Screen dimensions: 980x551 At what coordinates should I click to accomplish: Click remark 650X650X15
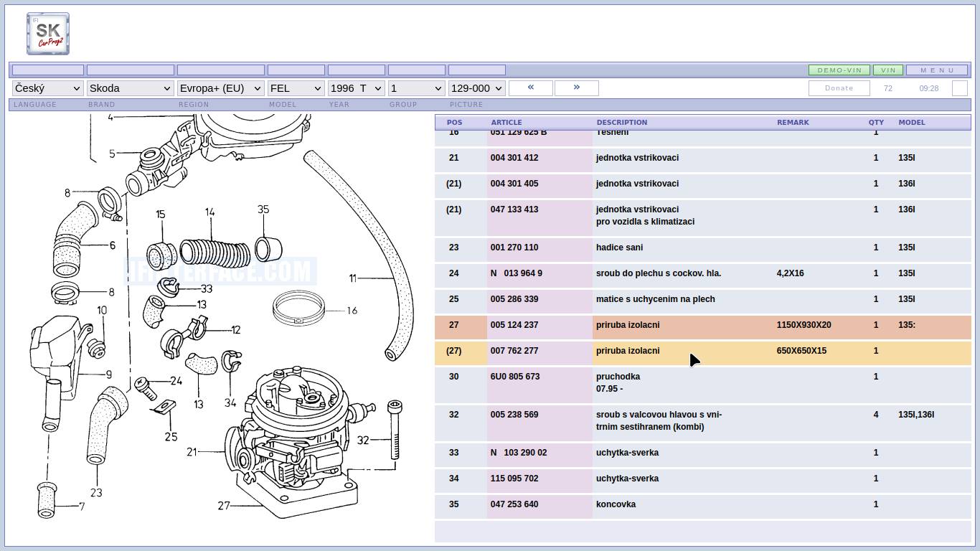point(801,351)
